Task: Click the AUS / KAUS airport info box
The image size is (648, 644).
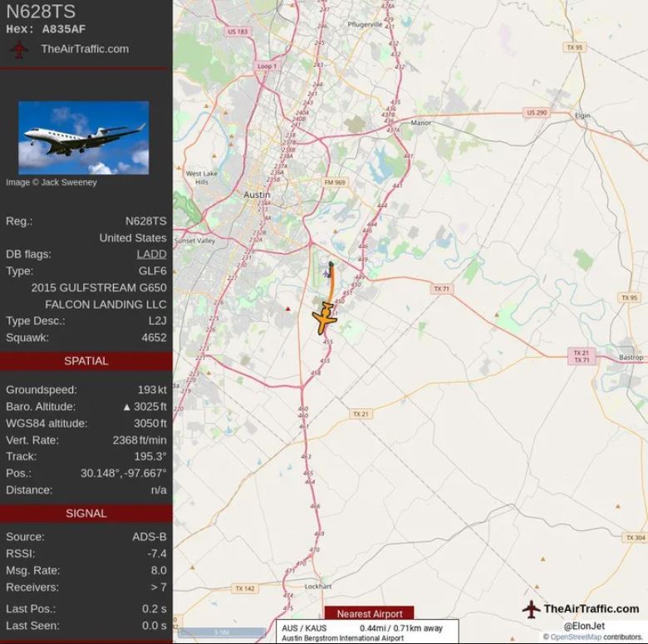Action: pos(367,632)
